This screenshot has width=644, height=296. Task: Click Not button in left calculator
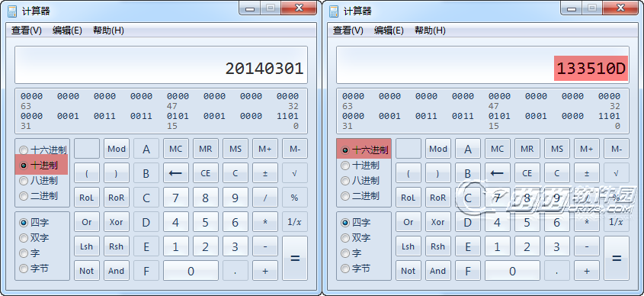[x=87, y=271]
